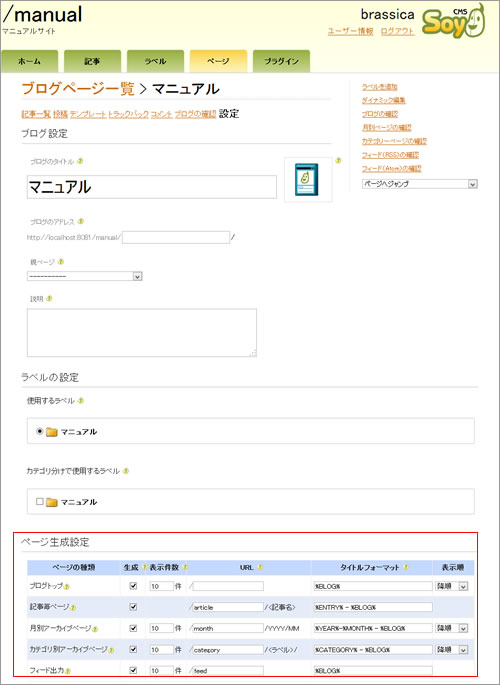Click help icon in タイトルフォーマット column header
Viewport: 500px width, 685px height.
pyautogui.click(x=406, y=567)
